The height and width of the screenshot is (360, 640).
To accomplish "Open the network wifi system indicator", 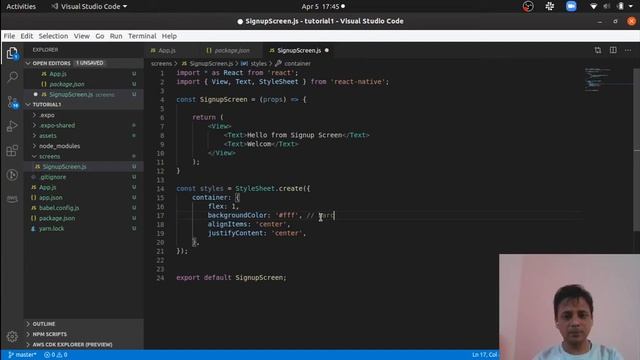I will click(593, 7).
